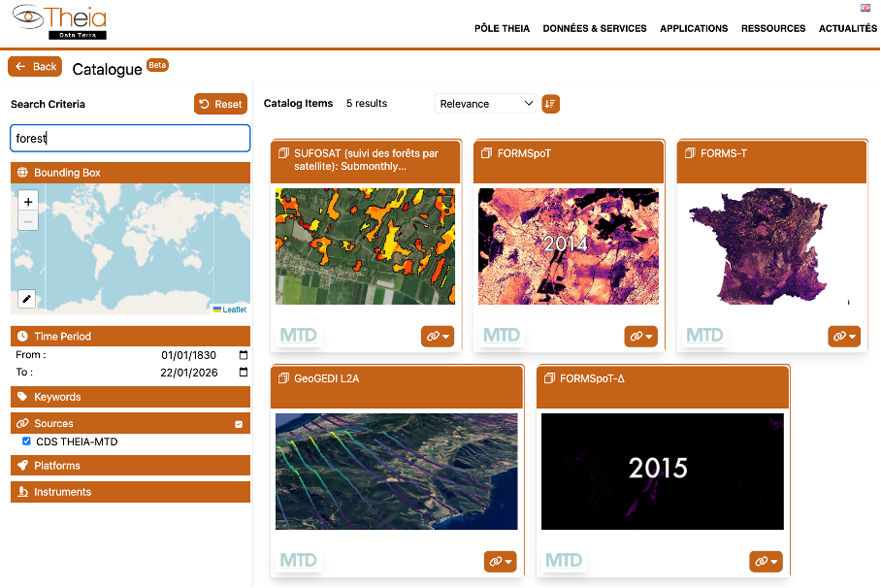
Task: Click the sort order icon beside Relevance
Action: pos(550,103)
